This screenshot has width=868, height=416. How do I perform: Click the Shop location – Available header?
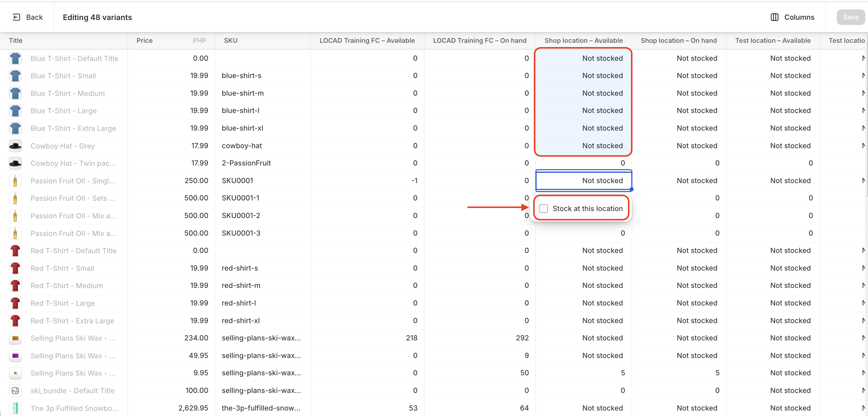tap(583, 40)
